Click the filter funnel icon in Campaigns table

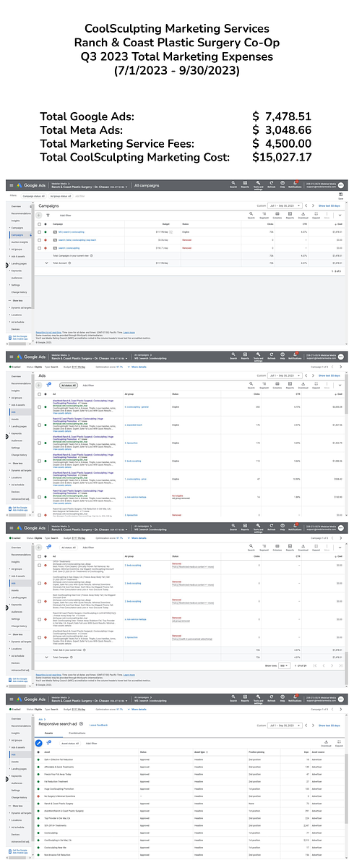48,216
